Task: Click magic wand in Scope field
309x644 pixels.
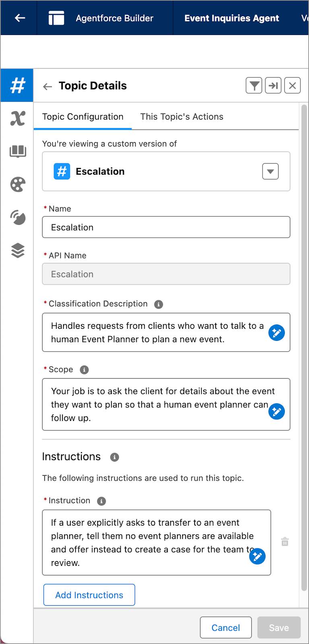Action: [x=277, y=411]
